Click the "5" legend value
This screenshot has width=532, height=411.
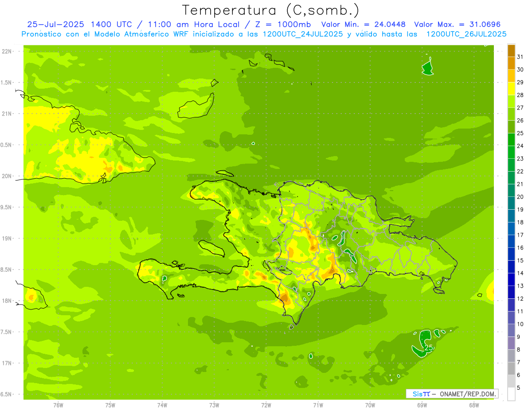519,388
